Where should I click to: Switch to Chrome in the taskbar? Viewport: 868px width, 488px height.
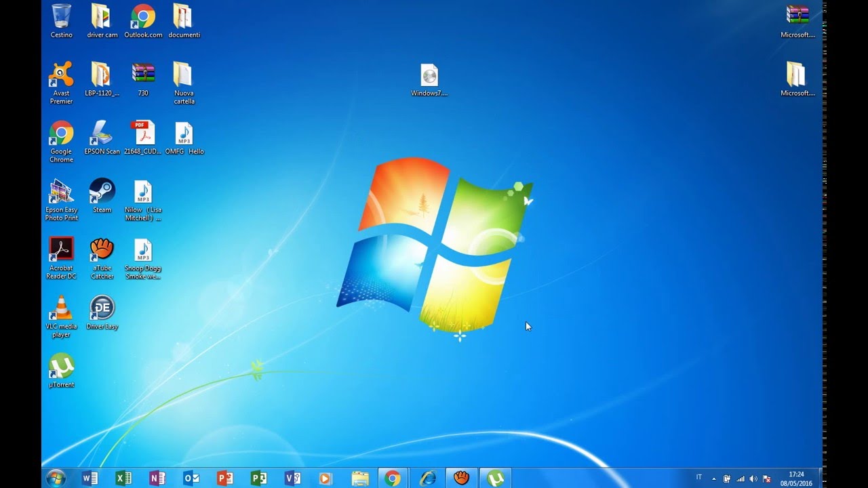pyautogui.click(x=393, y=479)
